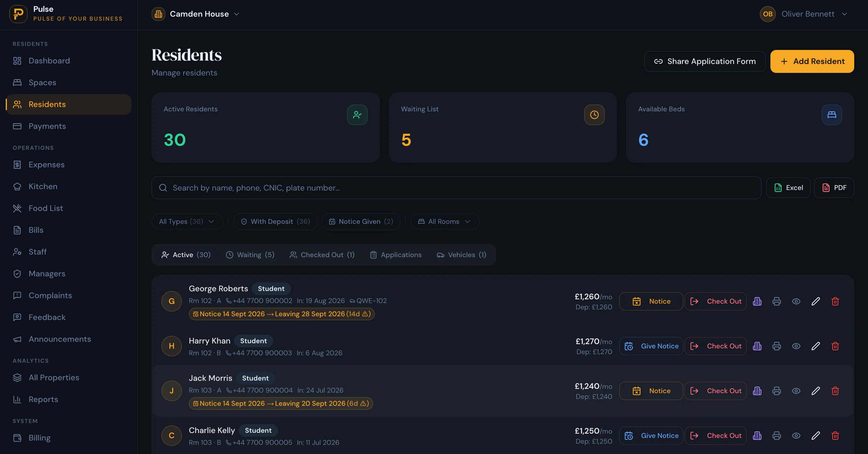Delete George Roberts using trash icon

tap(835, 301)
